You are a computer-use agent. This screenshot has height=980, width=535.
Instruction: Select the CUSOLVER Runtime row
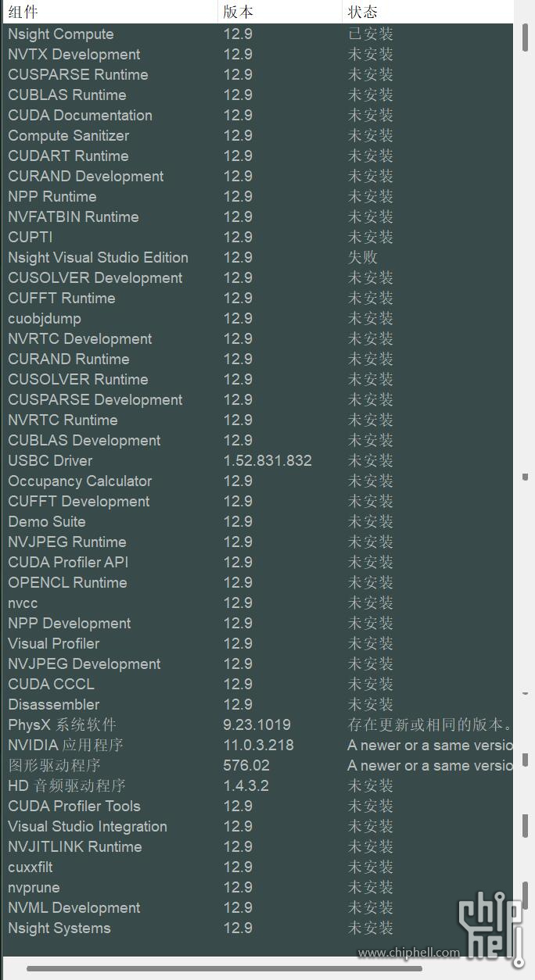tap(258, 380)
